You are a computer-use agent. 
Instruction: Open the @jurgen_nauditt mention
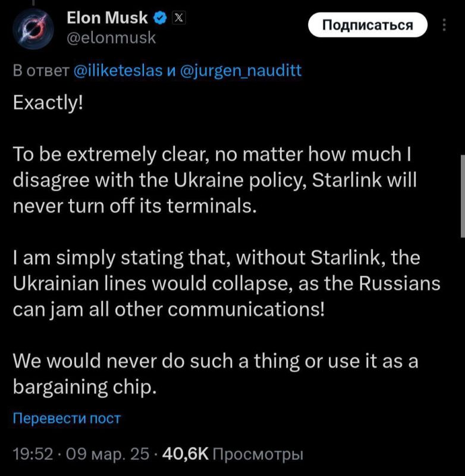[x=240, y=71]
